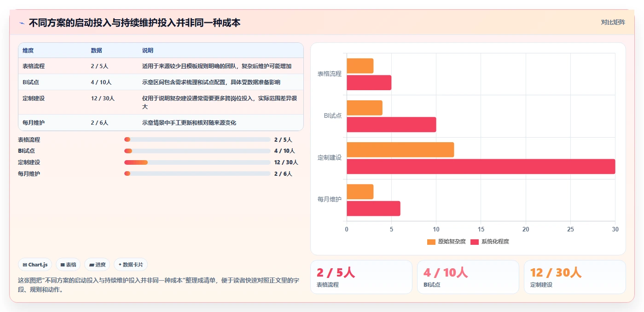Image resolution: width=644 pixels, height=312 pixels.
Task: Click the BI试点 y-axis label in the chart
Action: click(x=333, y=116)
